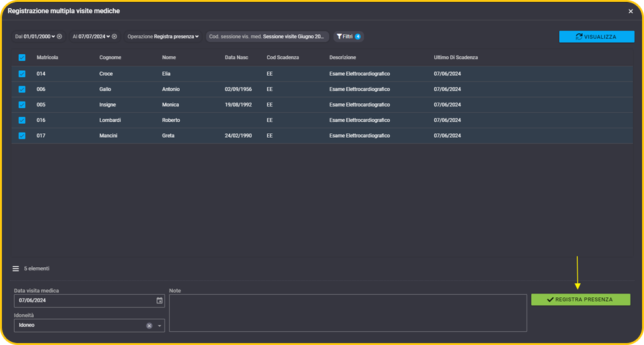The width and height of the screenshot is (644, 345).
Task: Select matricola 016 cell
Action: 41,121
